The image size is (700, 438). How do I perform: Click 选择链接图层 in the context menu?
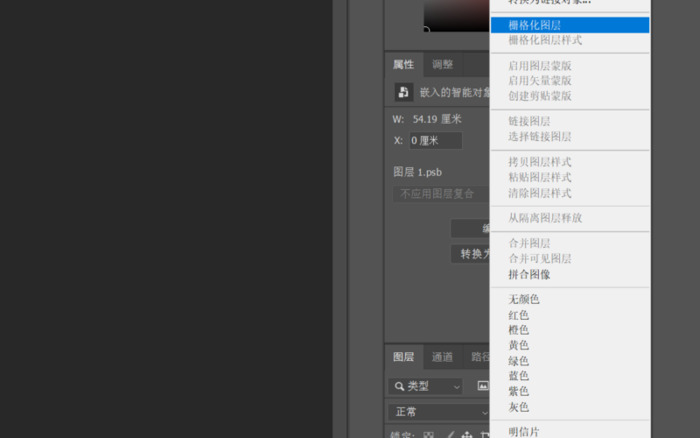tap(570, 137)
